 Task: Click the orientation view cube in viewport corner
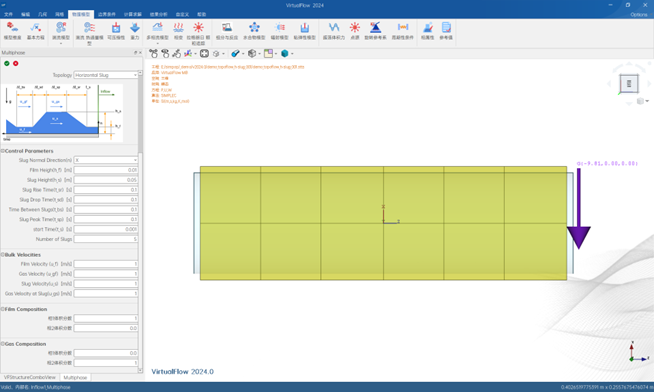[629, 83]
